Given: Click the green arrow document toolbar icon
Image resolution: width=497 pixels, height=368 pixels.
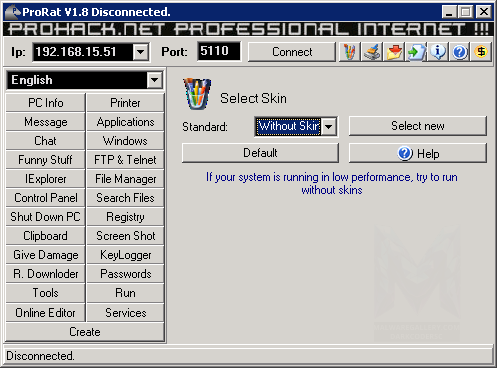Looking at the screenshot, I should click(x=416, y=52).
